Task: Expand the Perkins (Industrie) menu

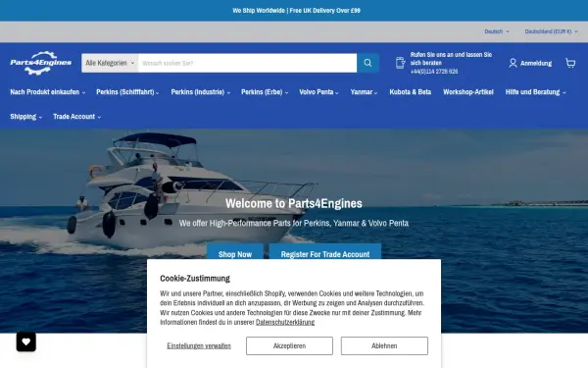Action: point(200,92)
